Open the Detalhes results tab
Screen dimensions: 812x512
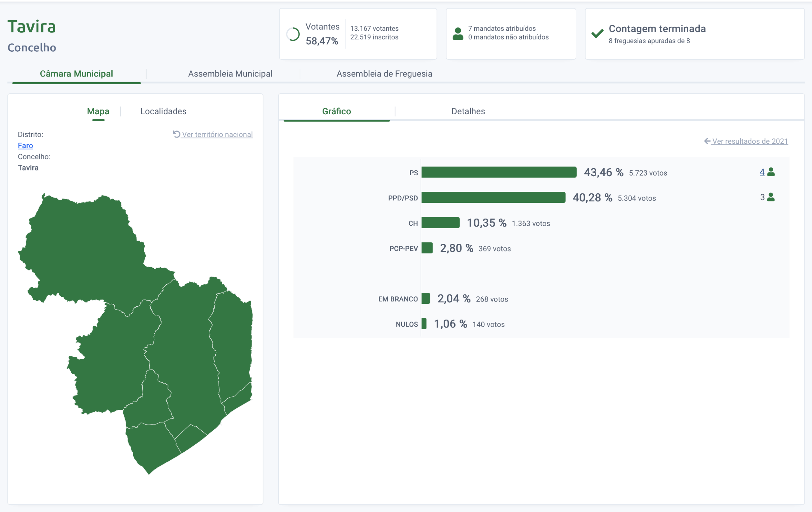(468, 111)
